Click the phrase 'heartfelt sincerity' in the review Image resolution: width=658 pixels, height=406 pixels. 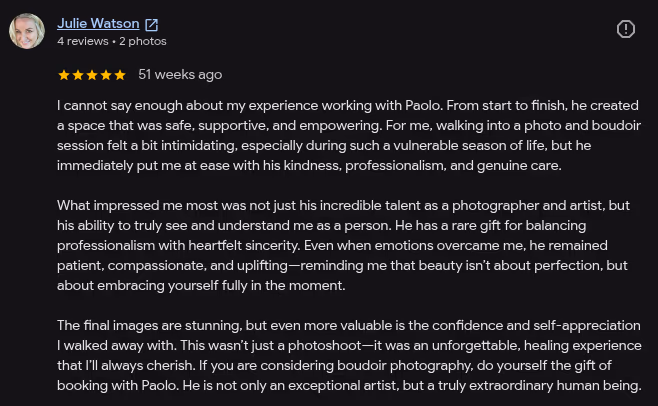pos(244,246)
